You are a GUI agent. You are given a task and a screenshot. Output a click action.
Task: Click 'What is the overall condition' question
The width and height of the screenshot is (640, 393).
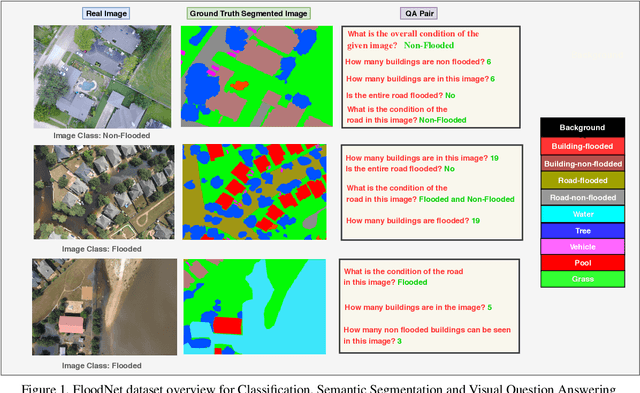tap(413, 39)
